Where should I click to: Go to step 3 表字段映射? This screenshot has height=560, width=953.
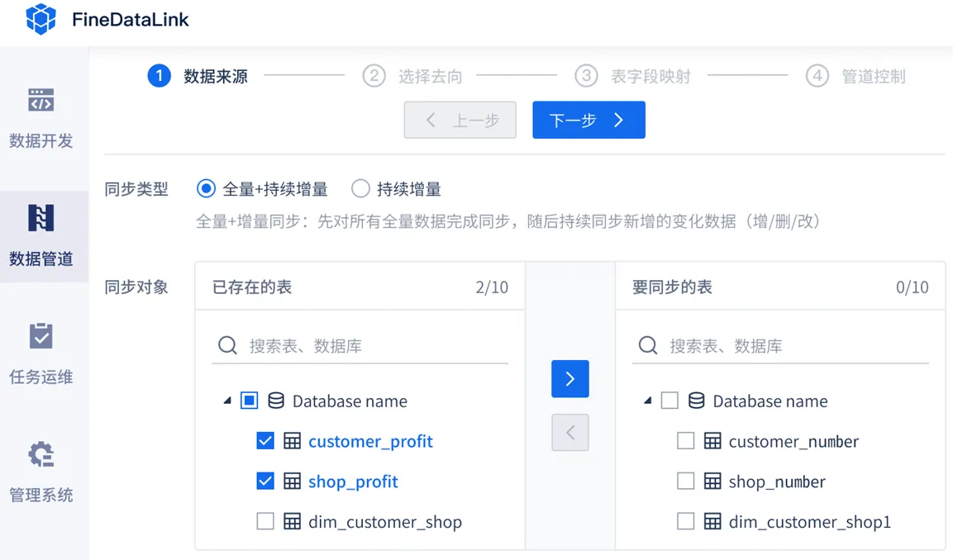pyautogui.click(x=632, y=76)
